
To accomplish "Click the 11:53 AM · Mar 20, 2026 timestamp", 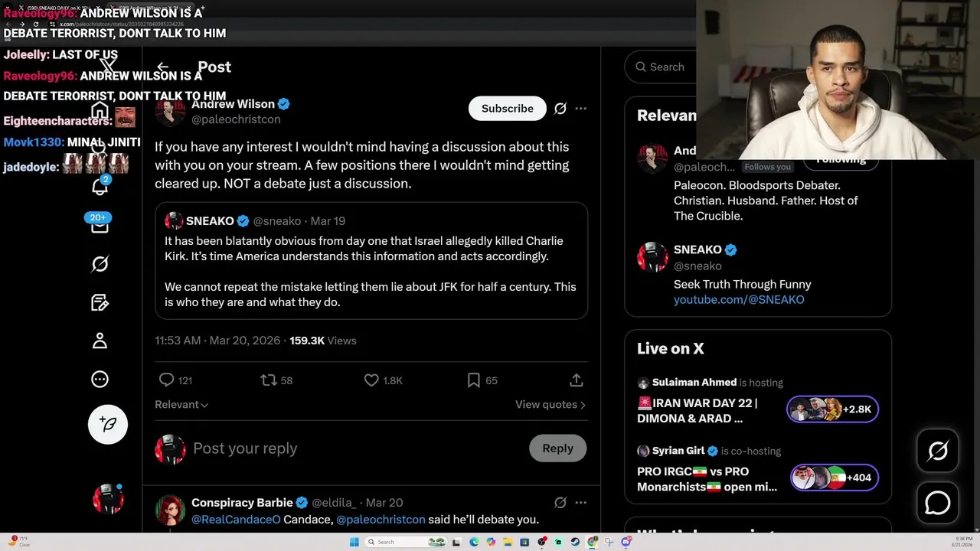I will point(217,341).
